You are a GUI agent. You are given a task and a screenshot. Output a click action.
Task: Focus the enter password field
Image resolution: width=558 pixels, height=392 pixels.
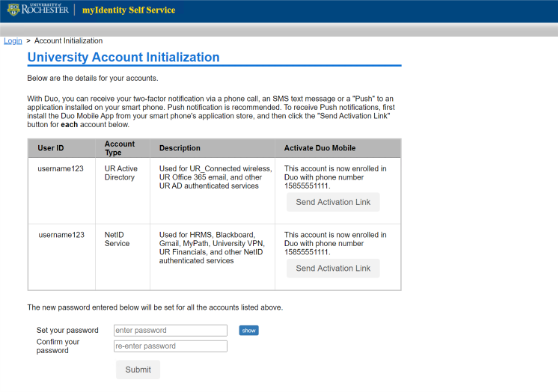point(171,330)
